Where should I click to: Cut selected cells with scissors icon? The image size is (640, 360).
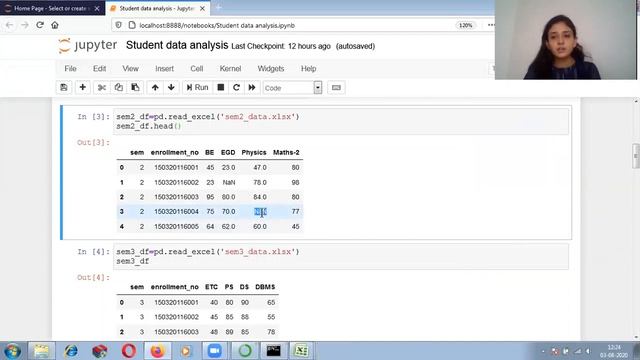(102, 87)
